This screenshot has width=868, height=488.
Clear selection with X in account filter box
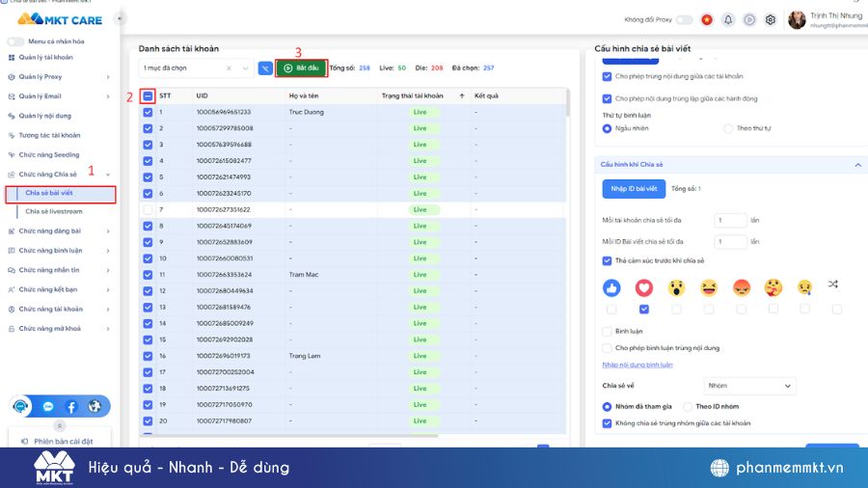coord(229,68)
